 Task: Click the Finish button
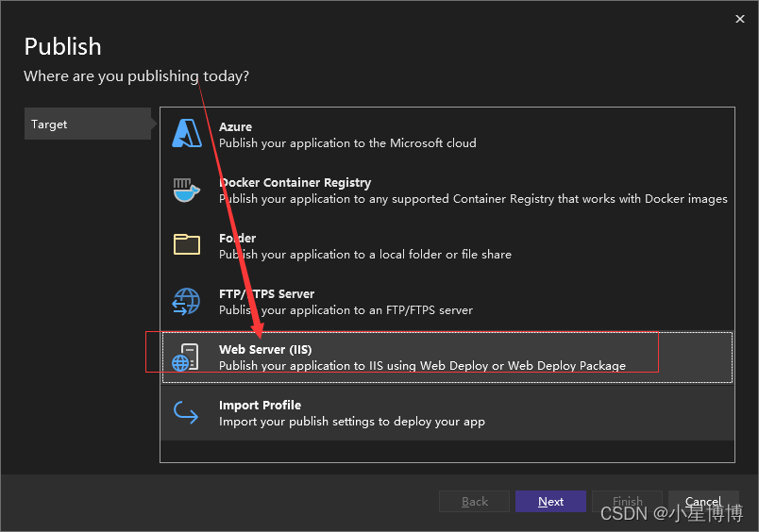[x=628, y=502]
